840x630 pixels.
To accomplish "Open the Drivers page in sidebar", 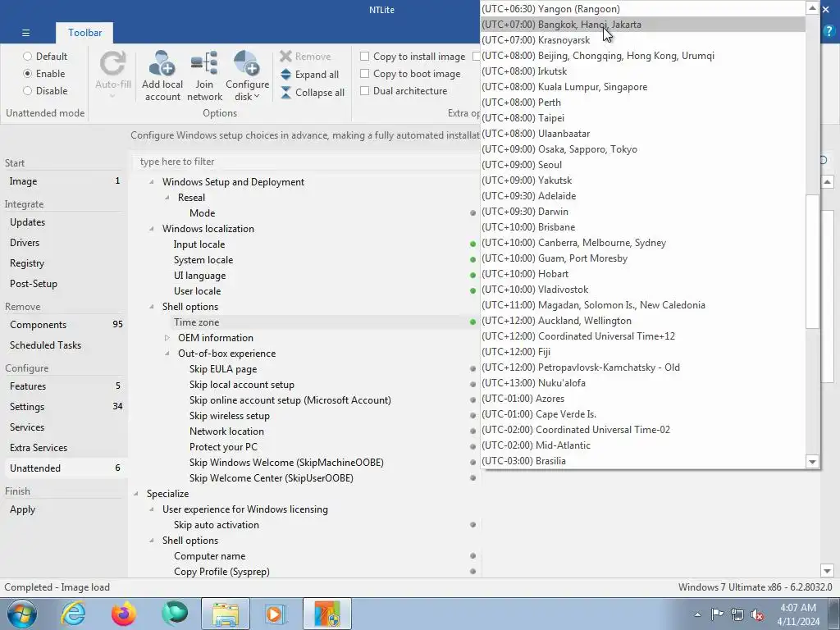I will tap(25, 242).
